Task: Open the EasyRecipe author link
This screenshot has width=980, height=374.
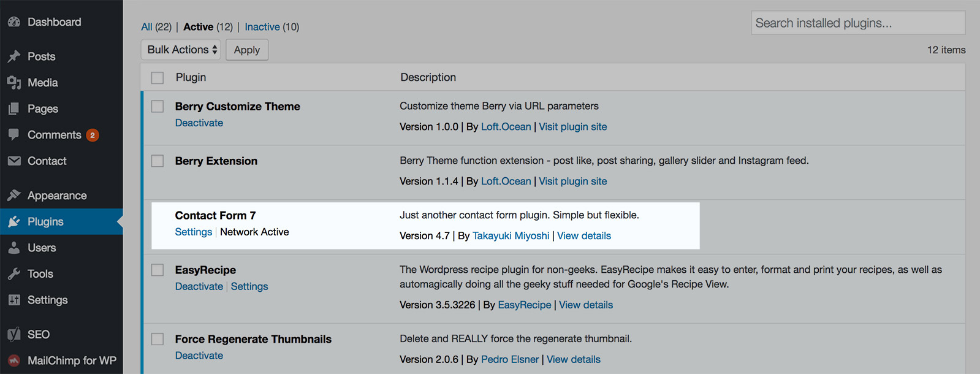Action: pos(525,305)
